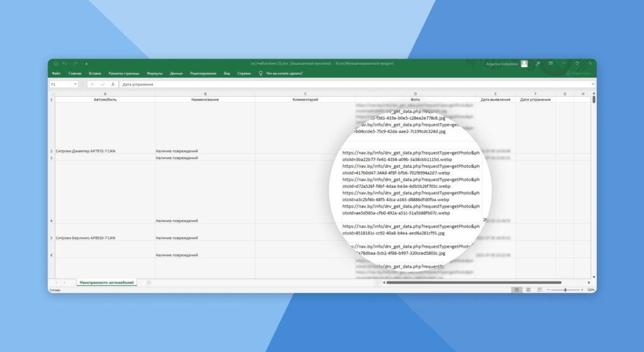The height and width of the screenshot is (352, 644).
Task: Switch to Page Layout view in status bar
Action: pyautogui.click(x=527, y=290)
